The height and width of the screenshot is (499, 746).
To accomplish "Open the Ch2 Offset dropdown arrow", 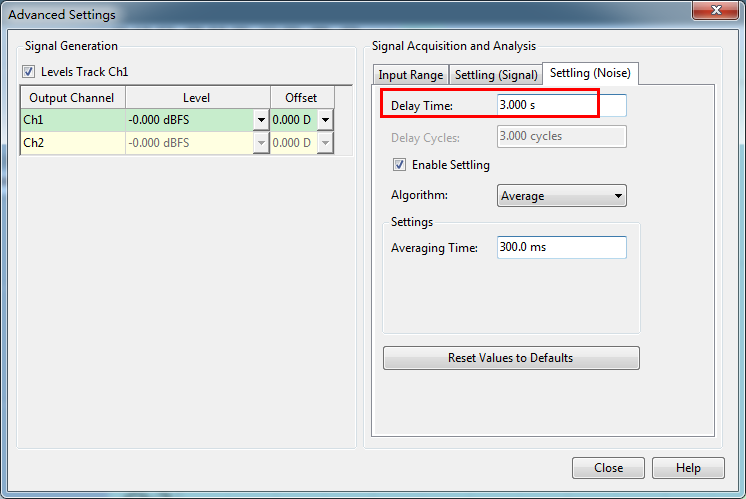I will click(x=325, y=143).
